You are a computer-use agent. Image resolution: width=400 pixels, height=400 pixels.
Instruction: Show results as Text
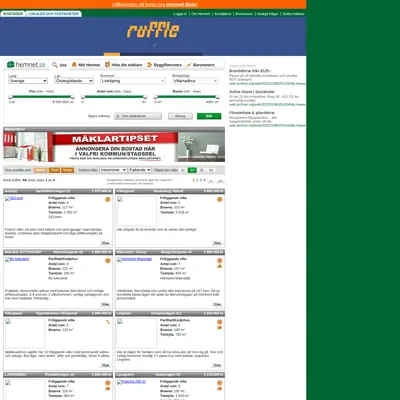pos(55,170)
